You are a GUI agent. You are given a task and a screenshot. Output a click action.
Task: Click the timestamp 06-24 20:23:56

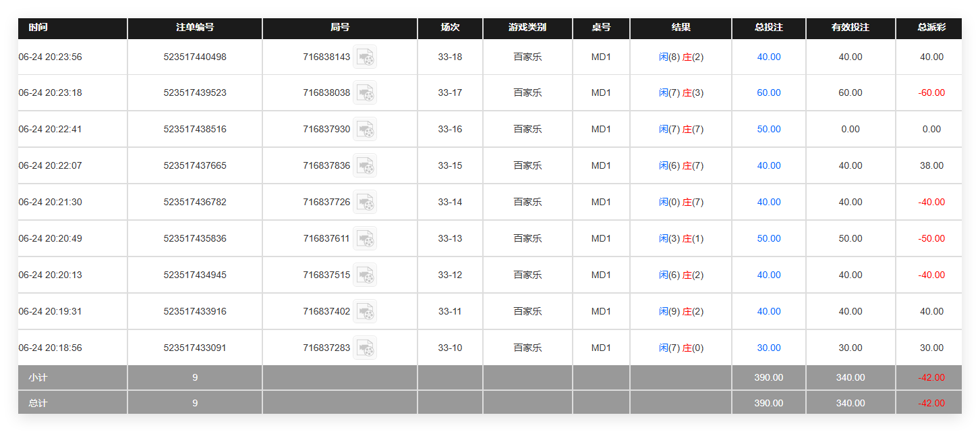click(51, 57)
